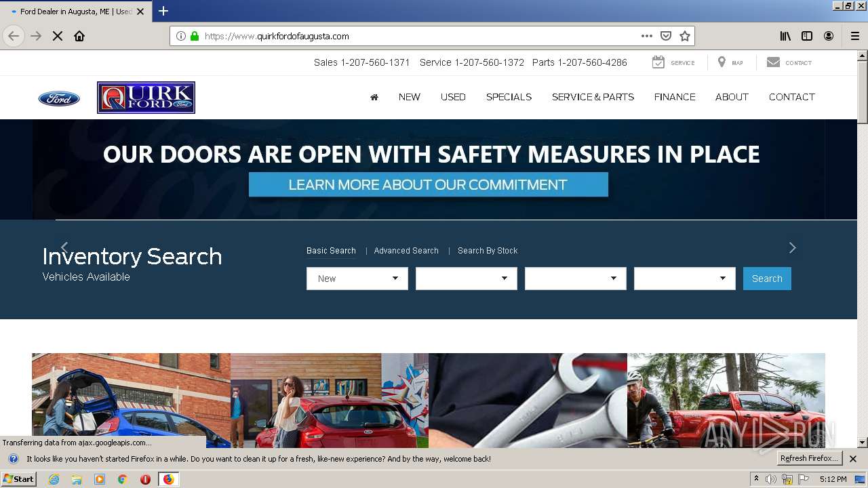Click Learn More About Our Commitment button
Image resolution: width=868 pixels, height=488 pixels.
click(429, 184)
